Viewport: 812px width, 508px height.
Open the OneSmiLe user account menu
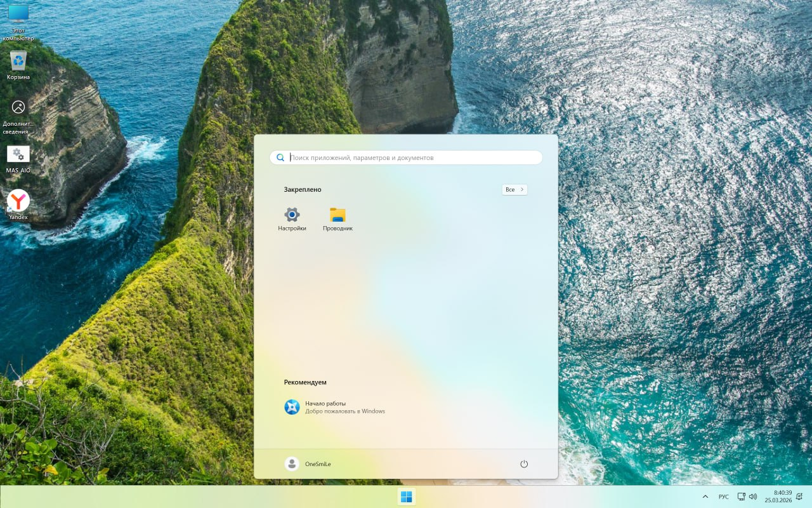(x=308, y=464)
